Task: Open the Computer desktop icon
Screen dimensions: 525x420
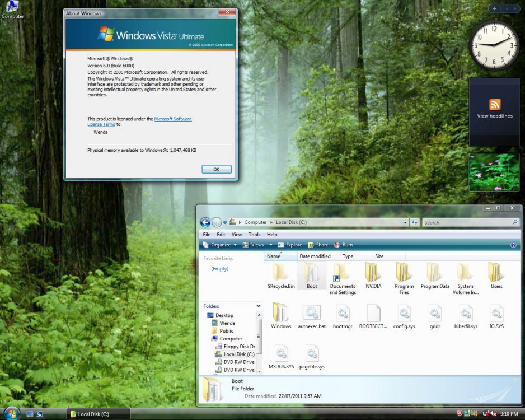Action: (x=12, y=7)
